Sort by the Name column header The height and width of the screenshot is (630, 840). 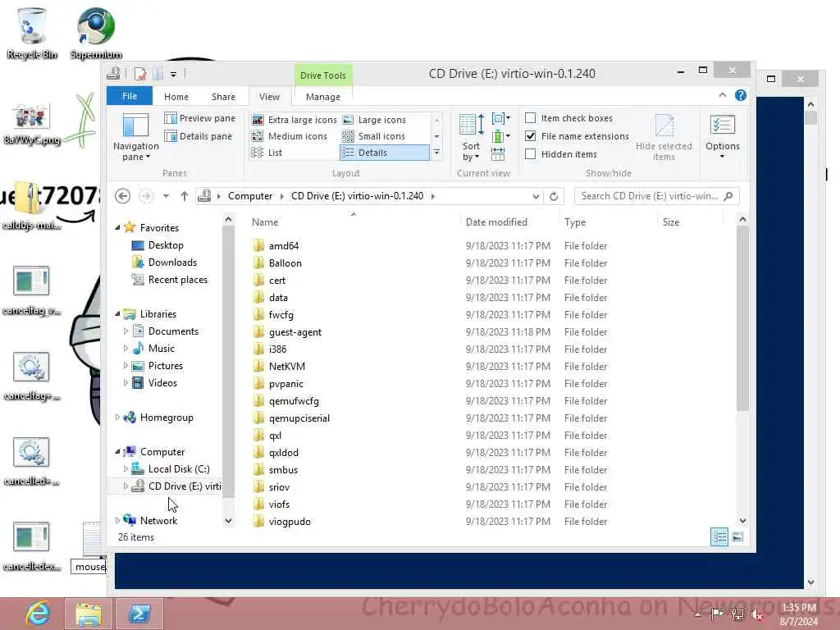[354, 221]
